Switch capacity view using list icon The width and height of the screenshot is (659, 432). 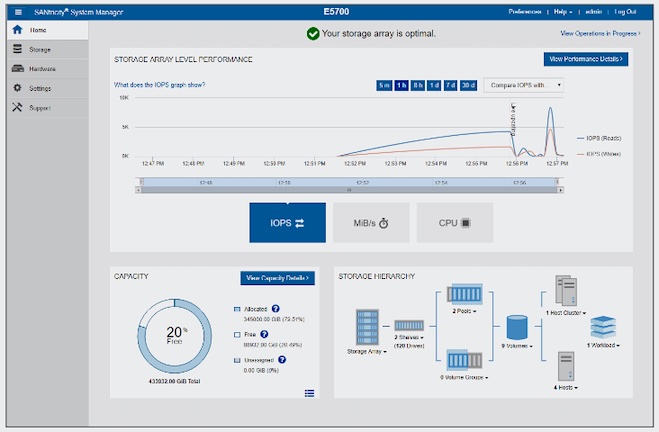click(308, 392)
